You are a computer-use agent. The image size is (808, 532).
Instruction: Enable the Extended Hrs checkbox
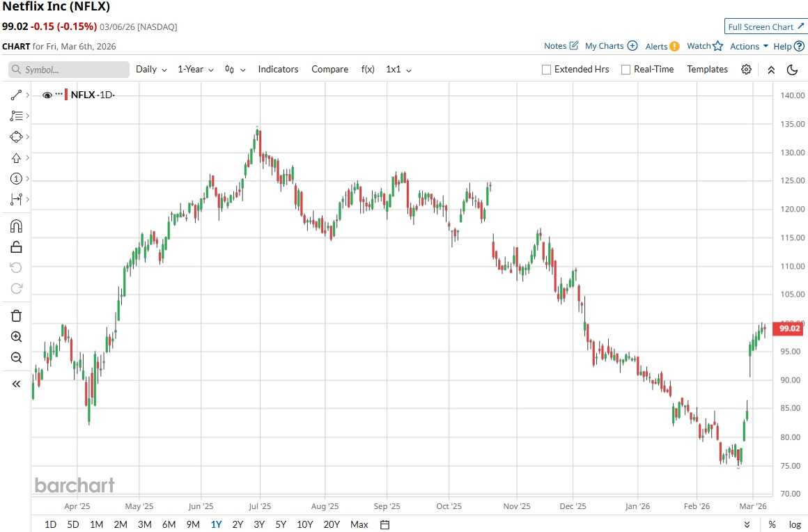[547, 70]
